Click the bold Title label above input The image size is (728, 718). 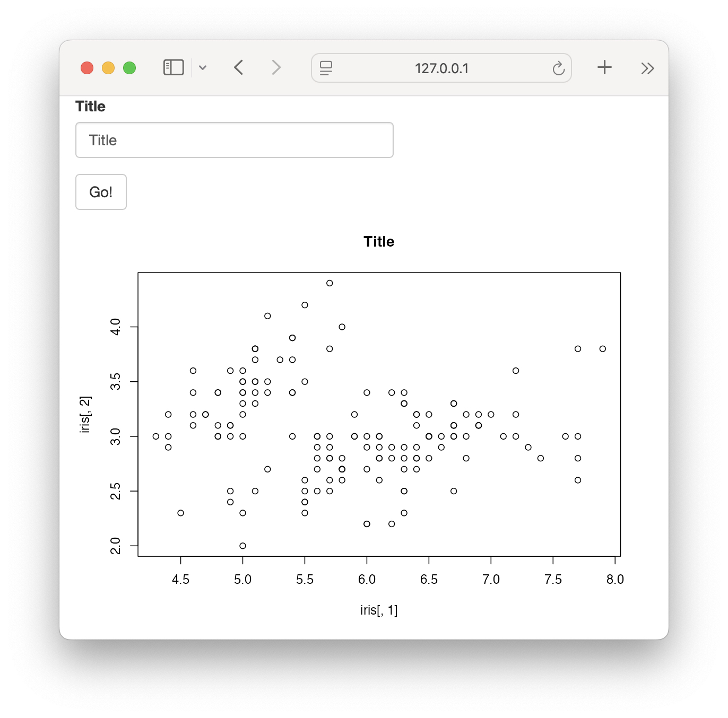90,106
